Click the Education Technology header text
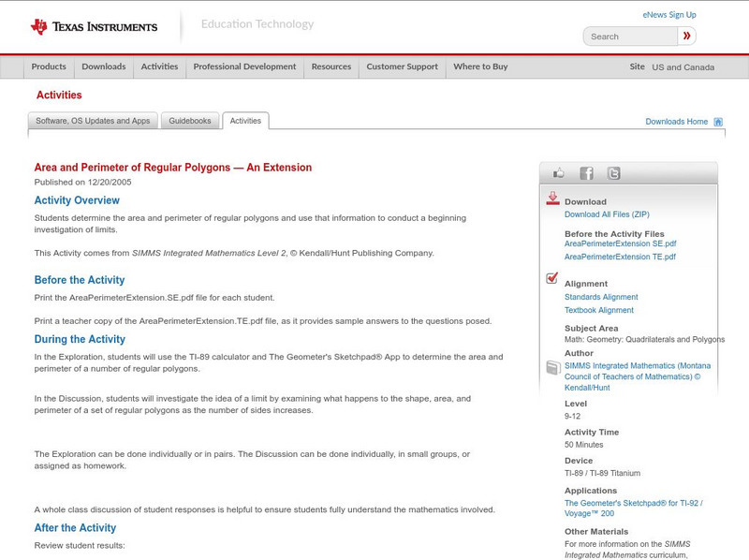 click(257, 24)
